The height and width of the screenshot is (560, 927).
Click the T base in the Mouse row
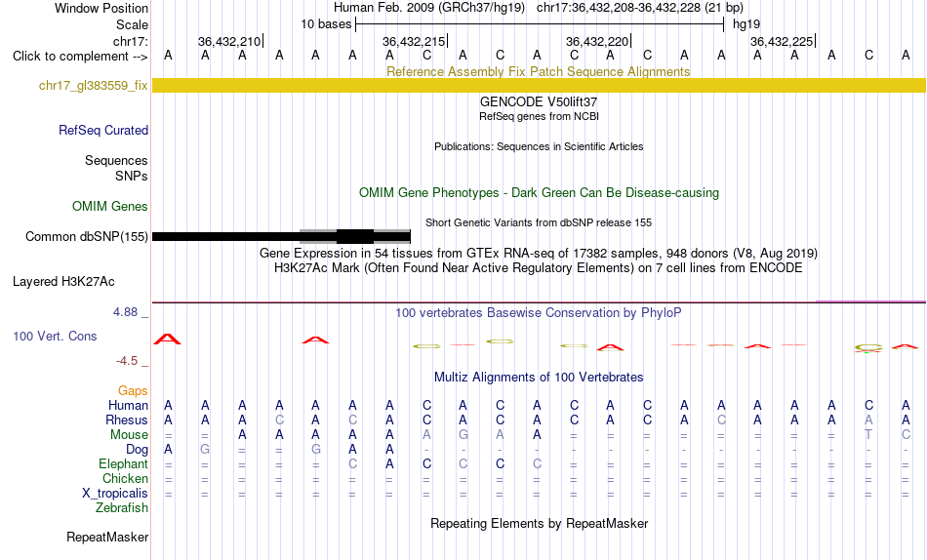coord(868,435)
